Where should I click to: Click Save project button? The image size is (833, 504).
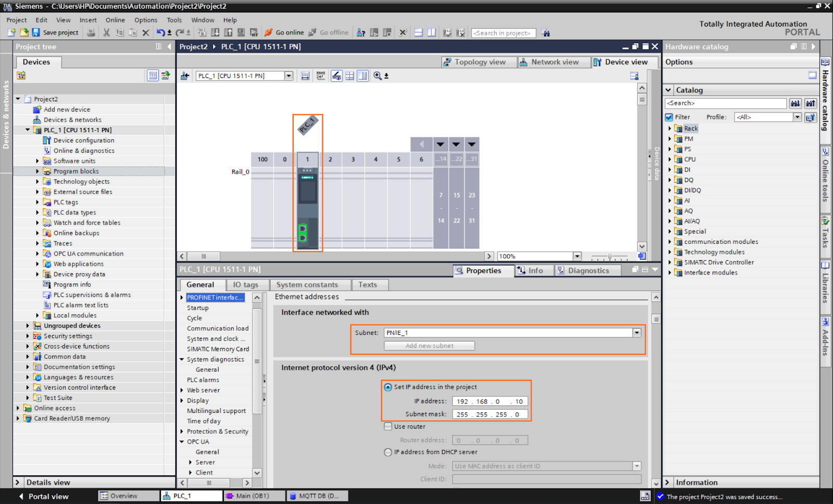(55, 33)
